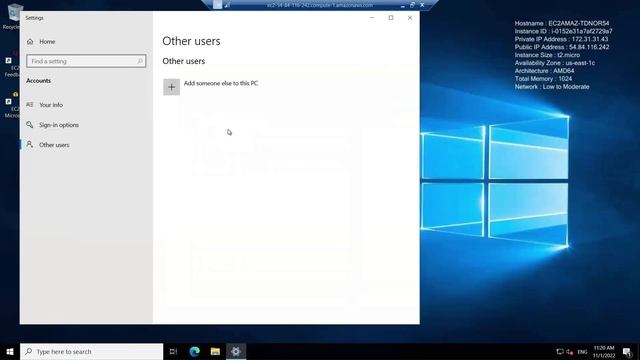Click the Other users page title
The height and width of the screenshot is (360, 640).
(191, 41)
